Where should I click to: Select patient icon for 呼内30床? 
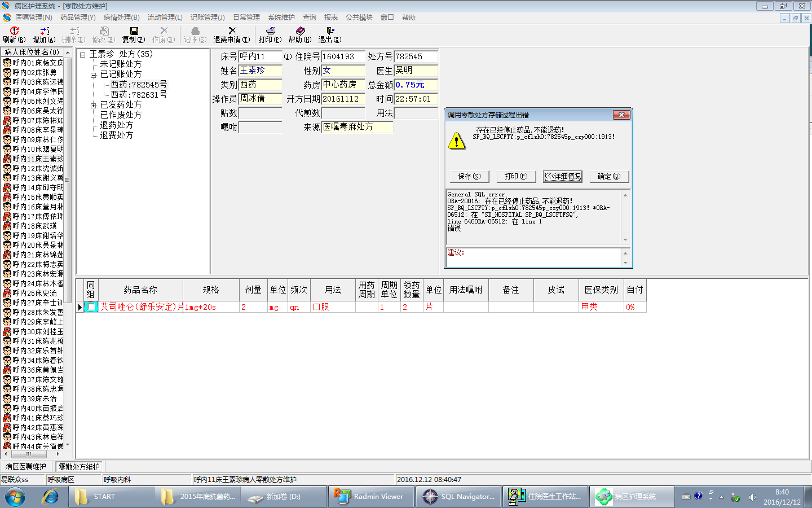tap(7, 331)
